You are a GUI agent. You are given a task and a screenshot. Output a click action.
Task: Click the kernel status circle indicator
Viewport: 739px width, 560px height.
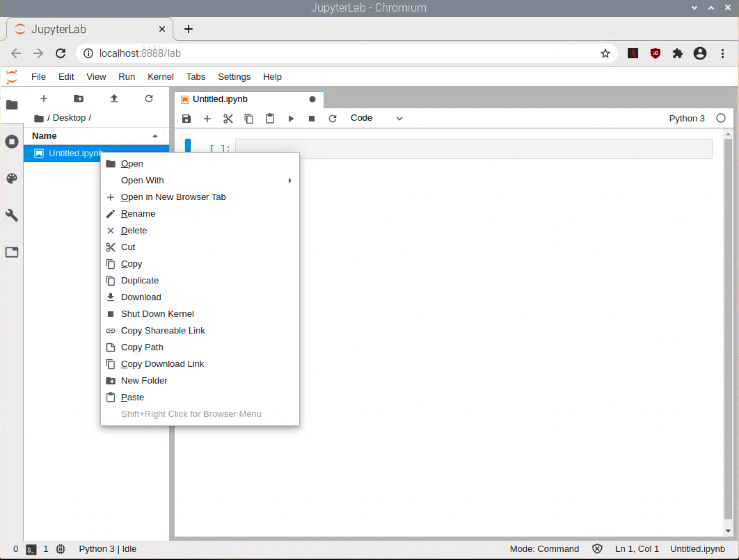point(720,118)
